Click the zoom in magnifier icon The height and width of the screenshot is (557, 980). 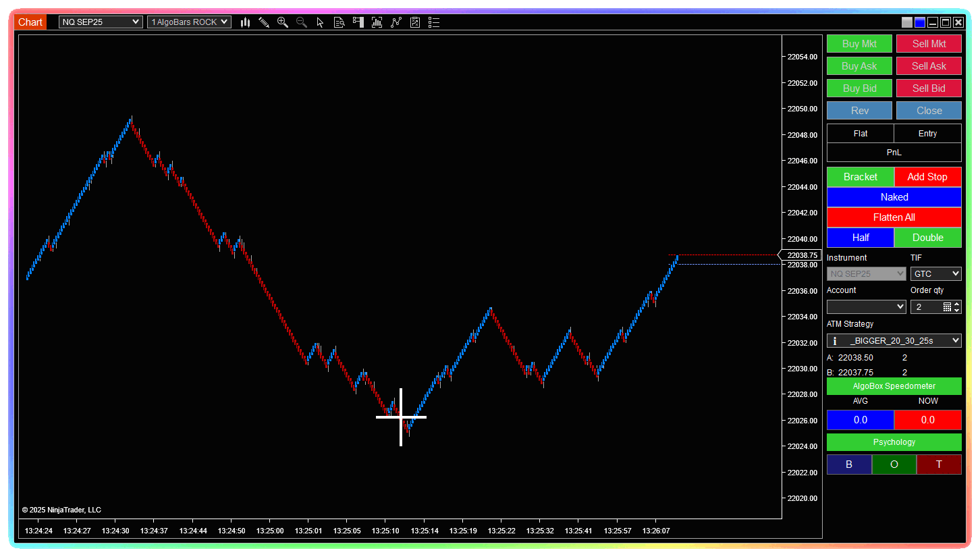click(283, 22)
